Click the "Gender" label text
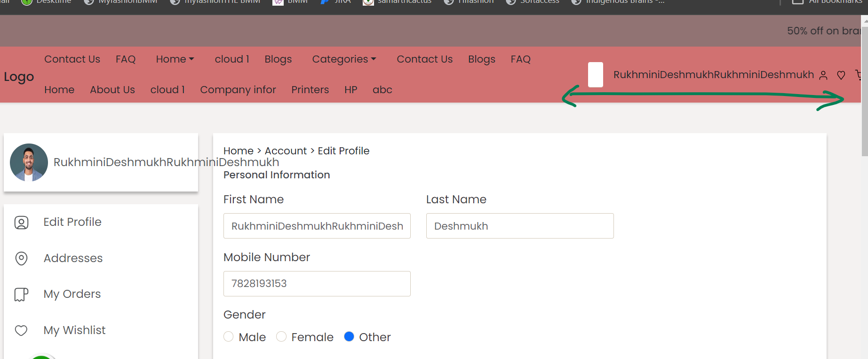Viewport: 868px width, 359px height. pyautogui.click(x=245, y=315)
